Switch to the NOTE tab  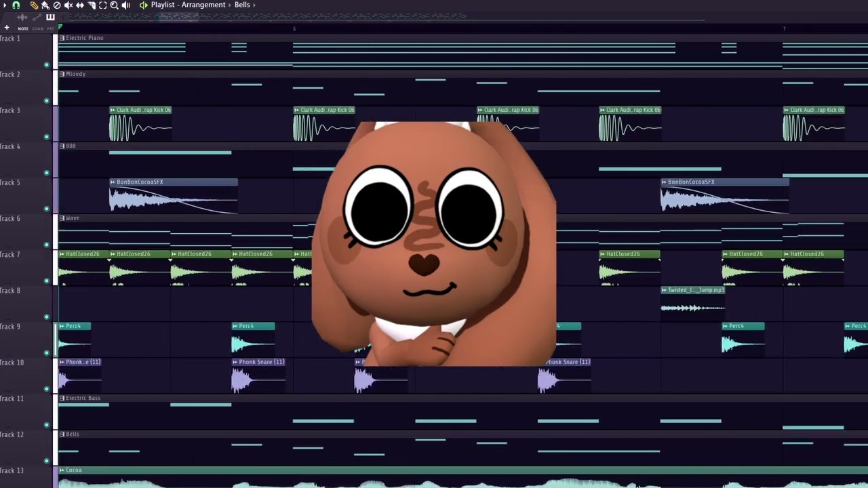click(x=23, y=28)
